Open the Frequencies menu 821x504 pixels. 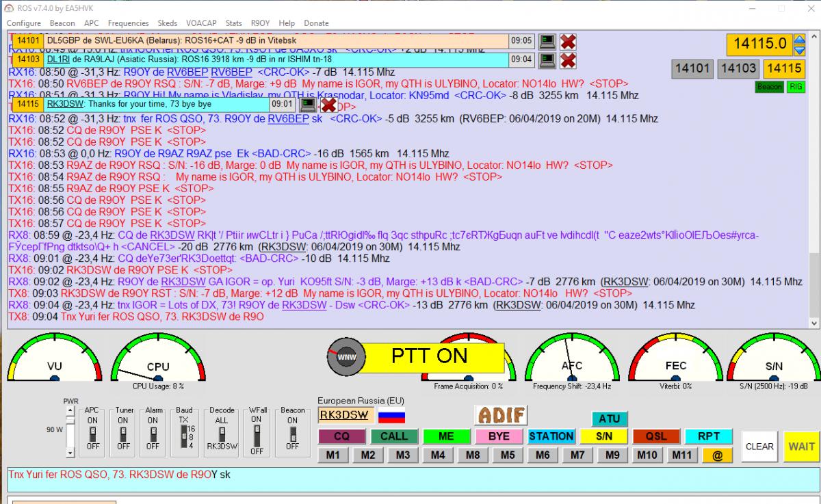click(128, 23)
